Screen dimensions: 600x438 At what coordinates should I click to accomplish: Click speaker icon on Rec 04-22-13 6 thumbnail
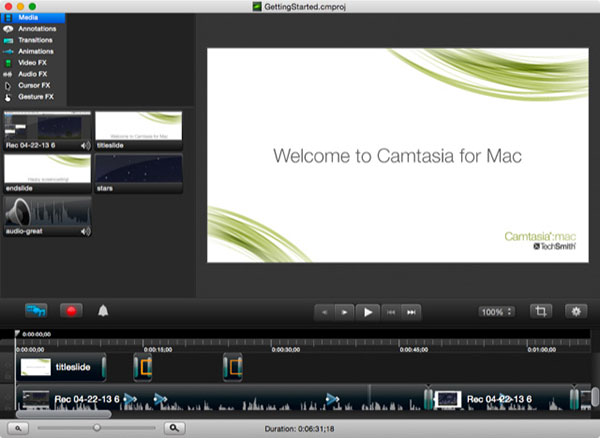[x=86, y=145]
